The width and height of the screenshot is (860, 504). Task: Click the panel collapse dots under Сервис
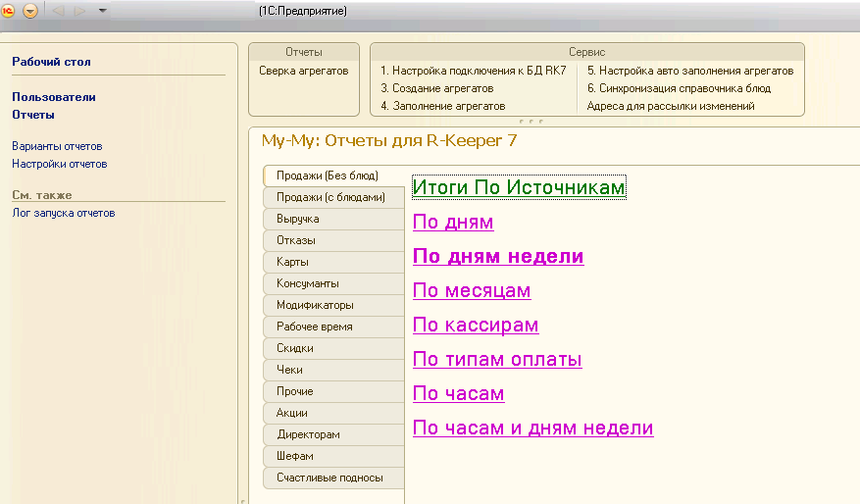coord(531,122)
